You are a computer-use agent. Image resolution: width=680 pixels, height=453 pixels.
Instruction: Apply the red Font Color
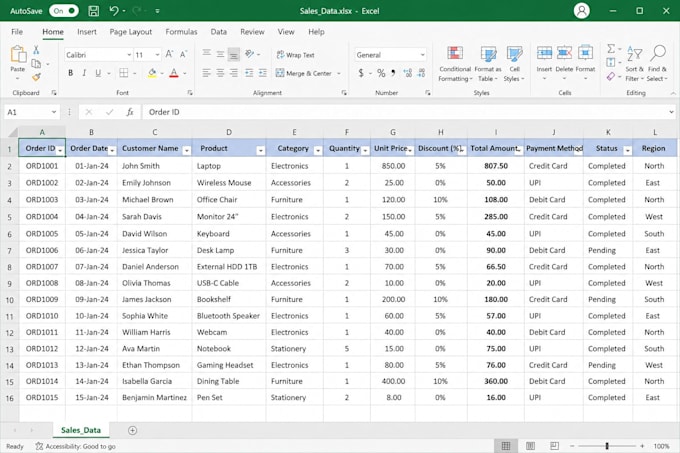174,73
